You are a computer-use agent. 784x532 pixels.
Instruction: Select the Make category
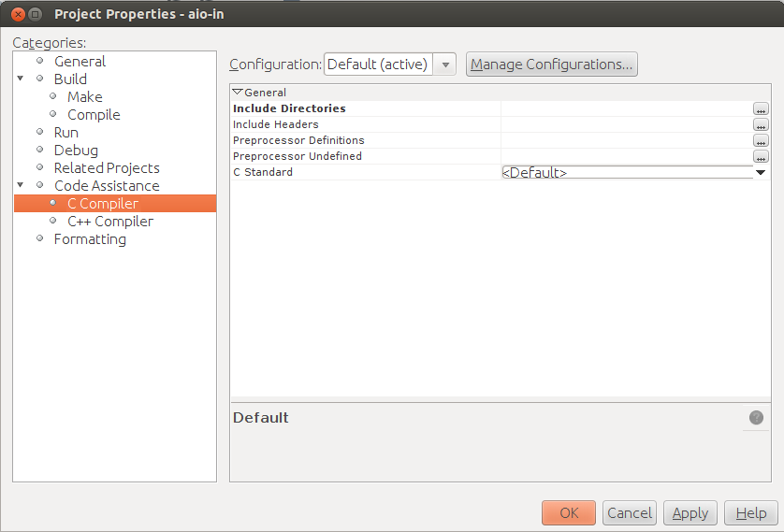coord(84,97)
